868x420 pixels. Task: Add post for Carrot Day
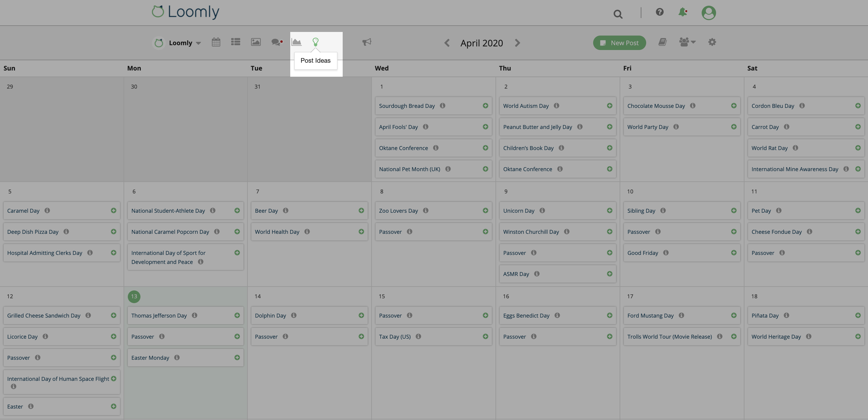(x=858, y=127)
